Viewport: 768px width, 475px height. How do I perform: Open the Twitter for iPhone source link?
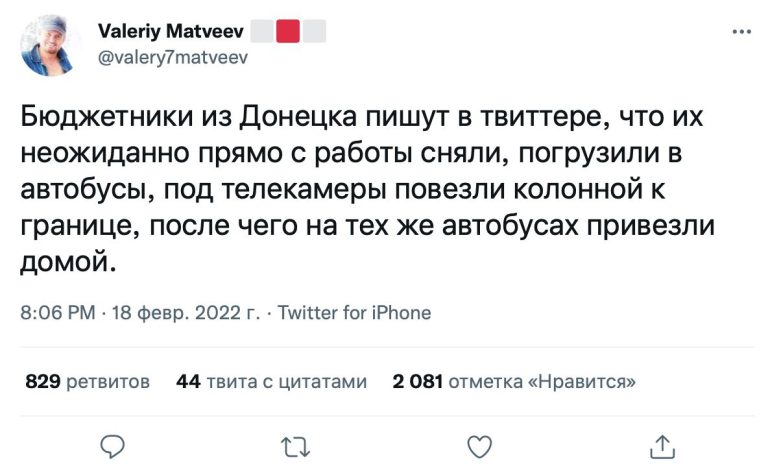[355, 312]
